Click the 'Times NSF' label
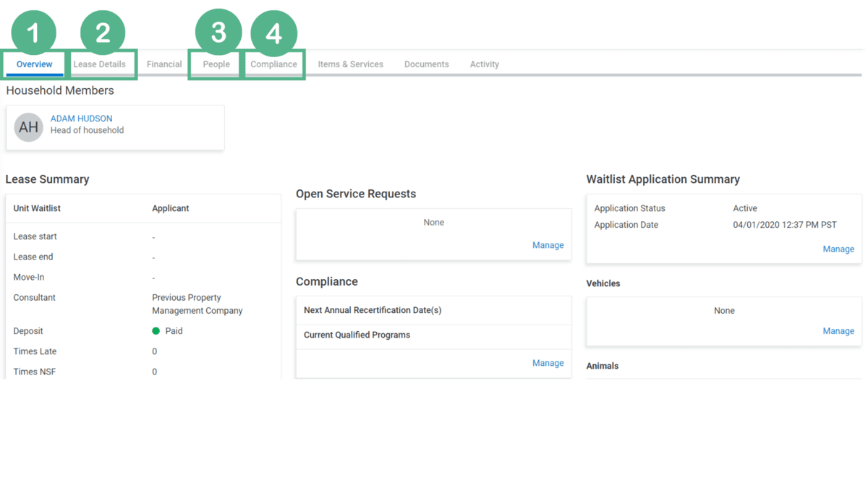Viewport: 868px width, 488px height. 34,372
